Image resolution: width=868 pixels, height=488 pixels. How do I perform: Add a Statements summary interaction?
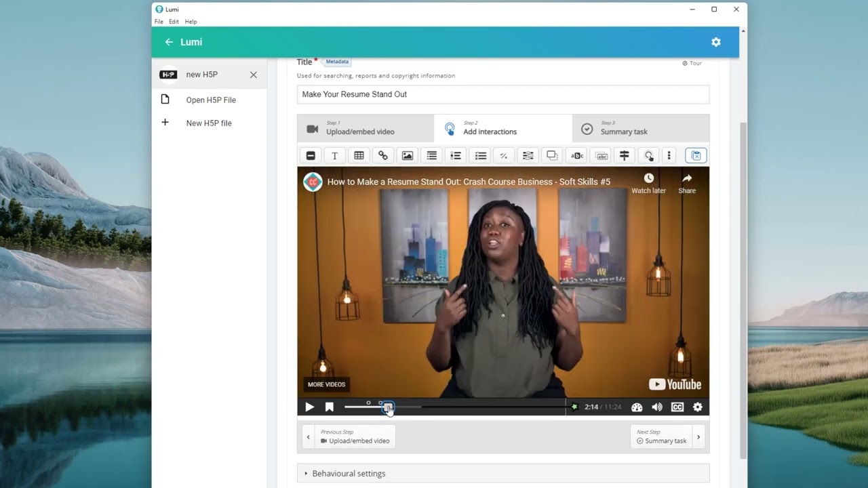coord(431,156)
